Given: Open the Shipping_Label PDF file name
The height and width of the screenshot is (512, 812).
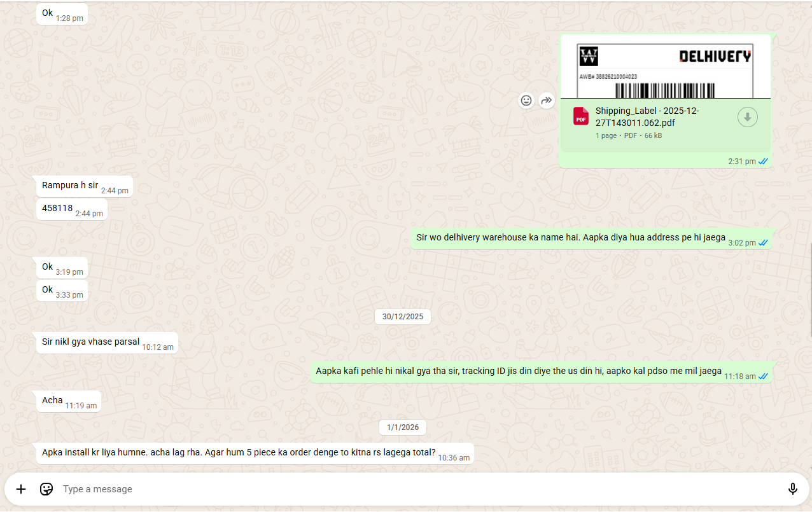Looking at the screenshot, I should 647,116.
